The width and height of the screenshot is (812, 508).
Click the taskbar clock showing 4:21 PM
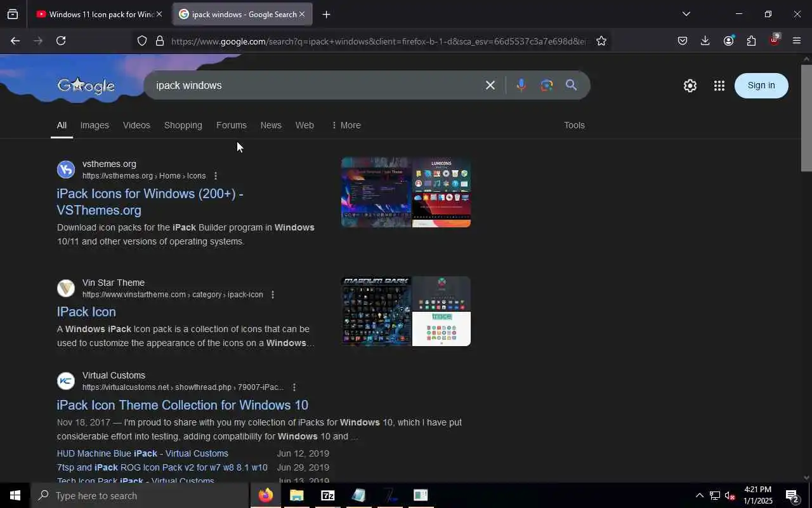(x=757, y=495)
